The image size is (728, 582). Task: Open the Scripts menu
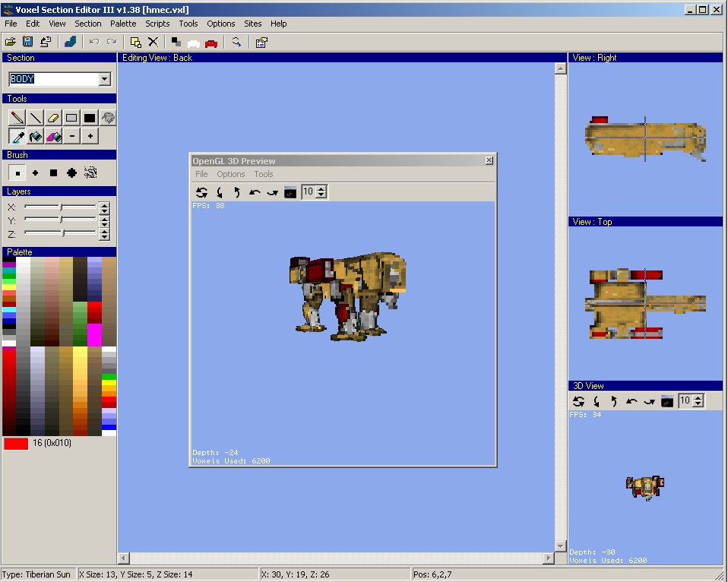[x=157, y=24]
